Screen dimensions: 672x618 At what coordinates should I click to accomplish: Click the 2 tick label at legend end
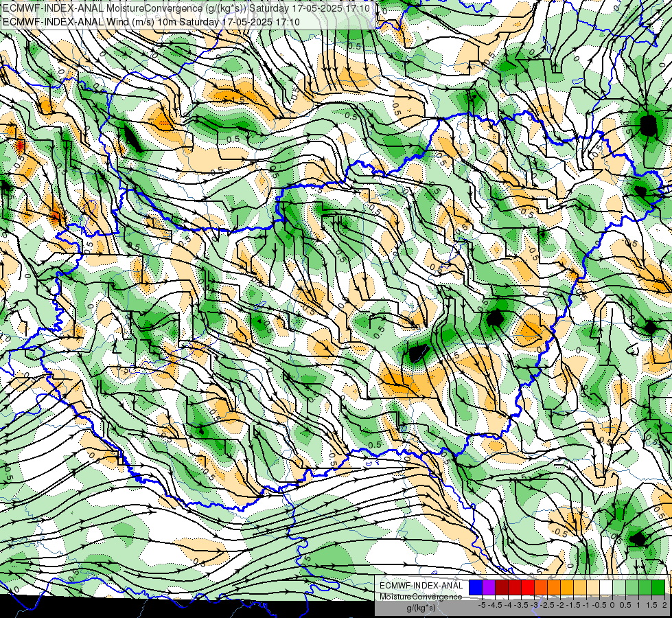click(664, 605)
